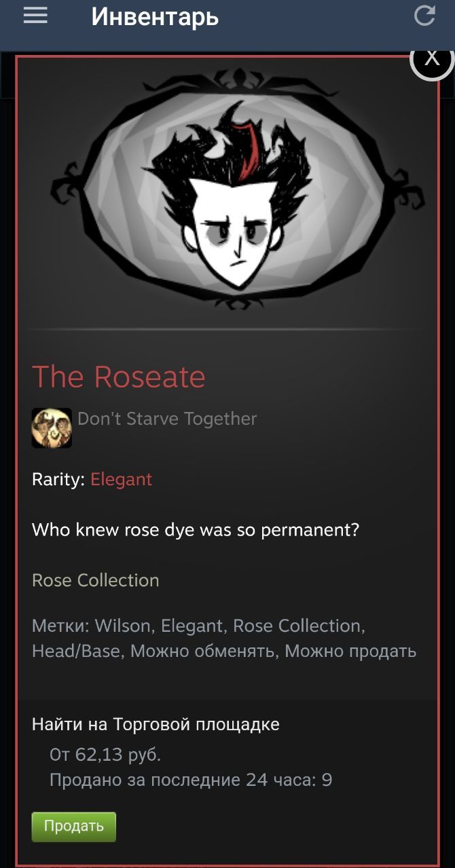
Task: Click the От 62,13 руб. price line
Action: [105, 755]
